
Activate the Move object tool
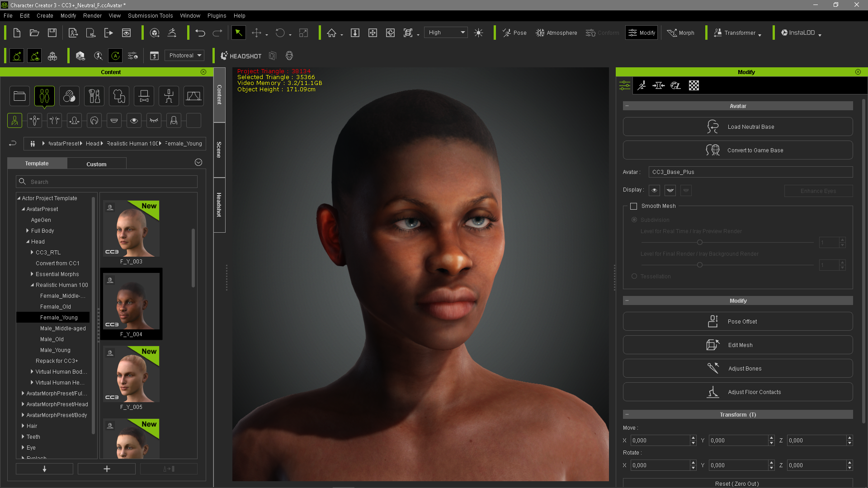[256, 33]
